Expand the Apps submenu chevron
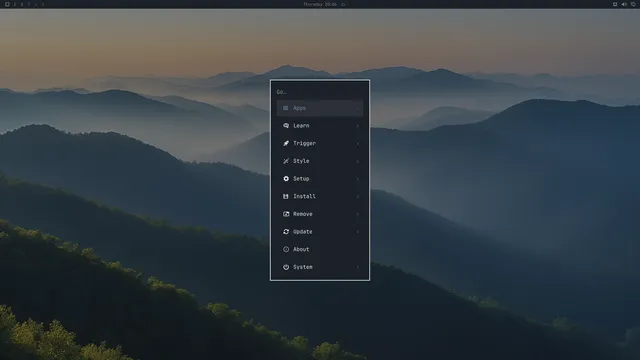Screen dimensions: 640x360 358,109
